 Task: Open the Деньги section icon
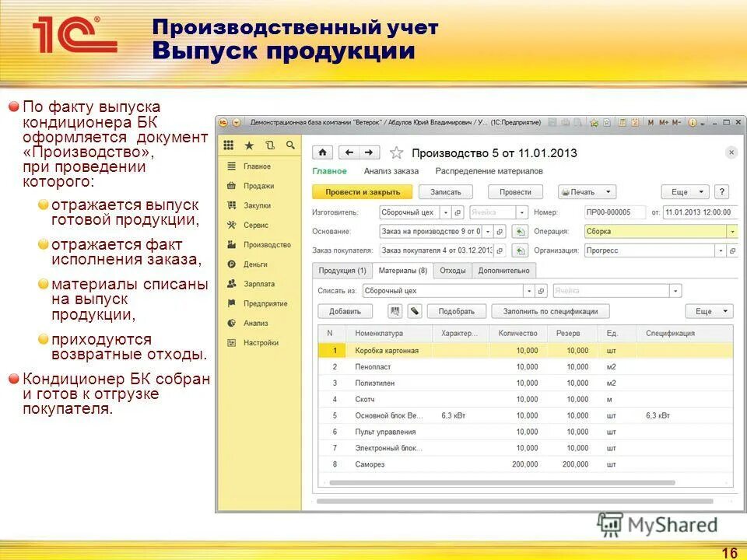click(x=230, y=264)
